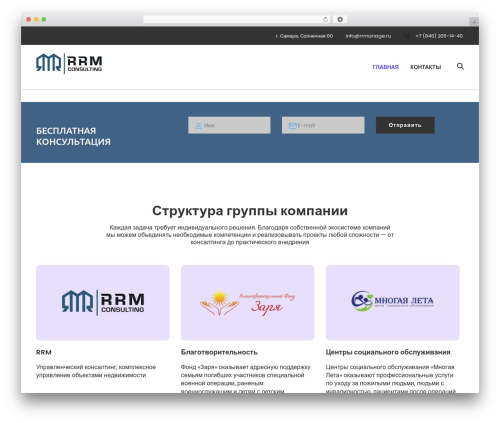Click the phone number +7 (846) link

[x=439, y=36]
